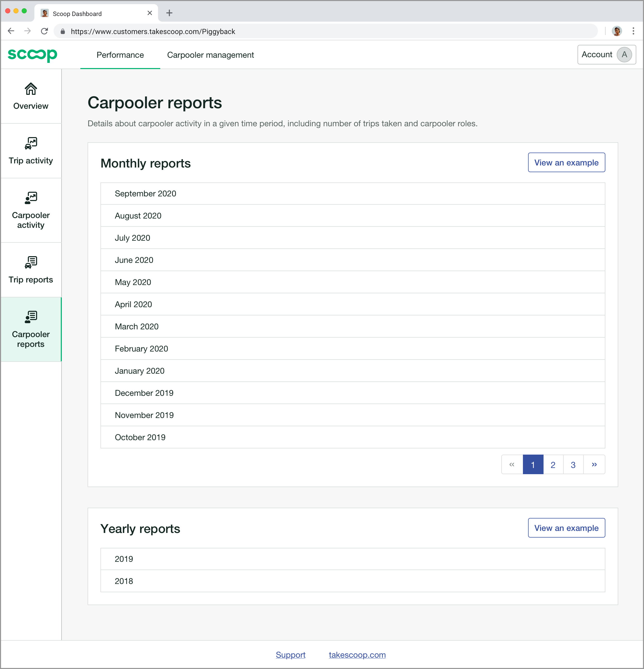Open the September 2020 monthly report
The image size is (644, 669).
pyautogui.click(x=145, y=194)
